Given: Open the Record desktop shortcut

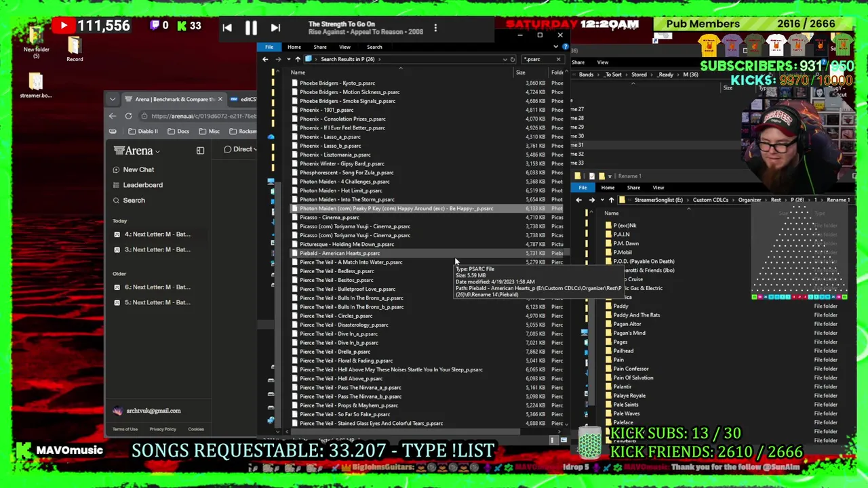Looking at the screenshot, I should [x=75, y=49].
